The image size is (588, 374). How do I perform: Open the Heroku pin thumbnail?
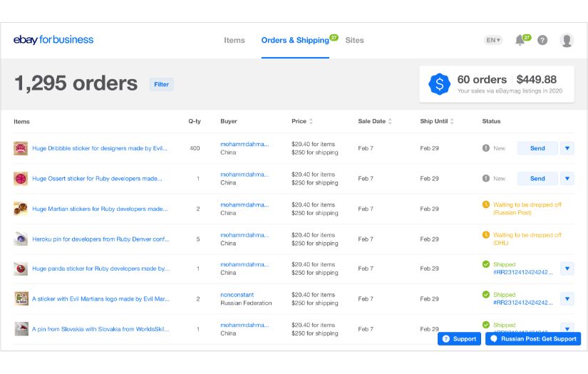coord(21,239)
